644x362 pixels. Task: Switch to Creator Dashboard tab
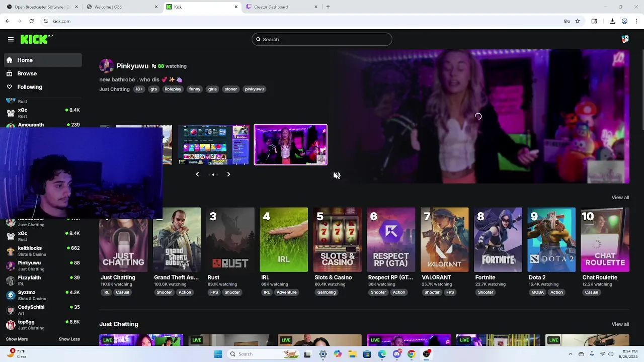coord(282,7)
